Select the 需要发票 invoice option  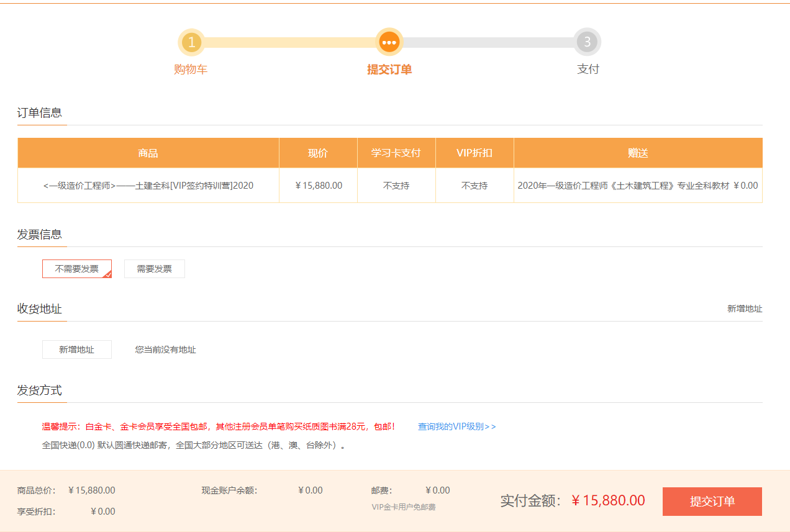pyautogui.click(x=154, y=268)
